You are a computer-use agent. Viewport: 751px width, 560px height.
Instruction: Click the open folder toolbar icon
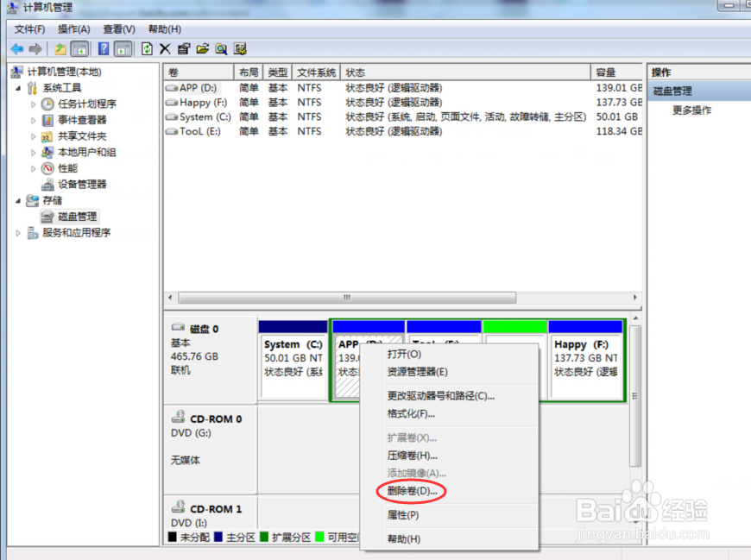205,48
